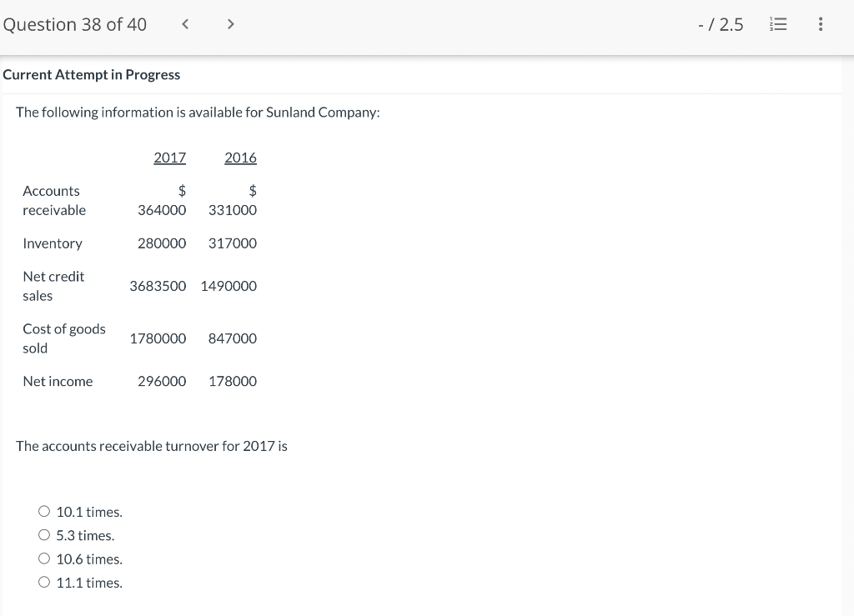Click the 2016 column header
Viewport: 854px width, 616px height.
240,158
